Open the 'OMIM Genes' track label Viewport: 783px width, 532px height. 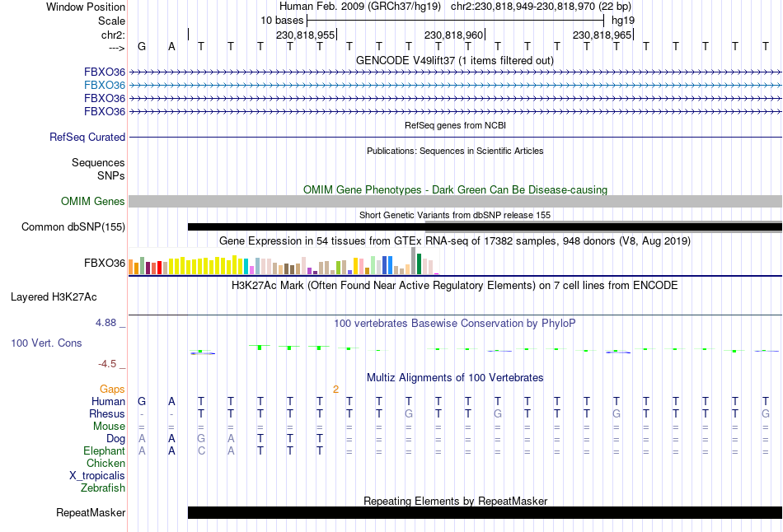coord(93,201)
